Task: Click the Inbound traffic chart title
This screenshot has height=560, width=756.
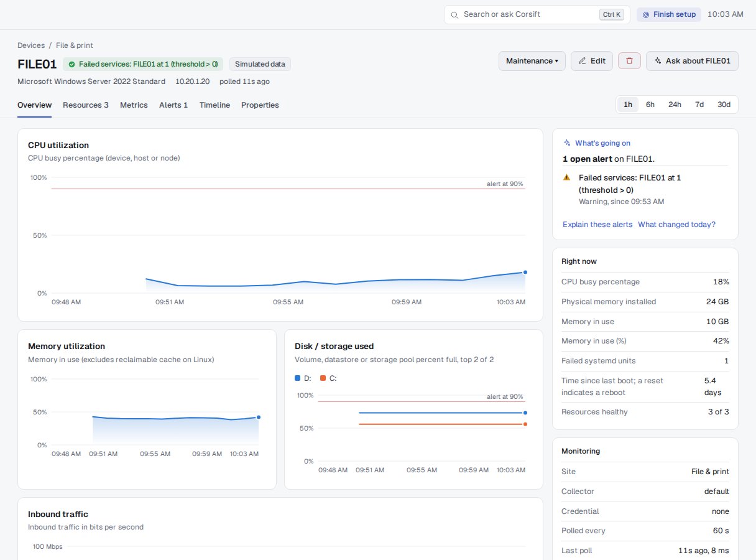Action: click(58, 515)
